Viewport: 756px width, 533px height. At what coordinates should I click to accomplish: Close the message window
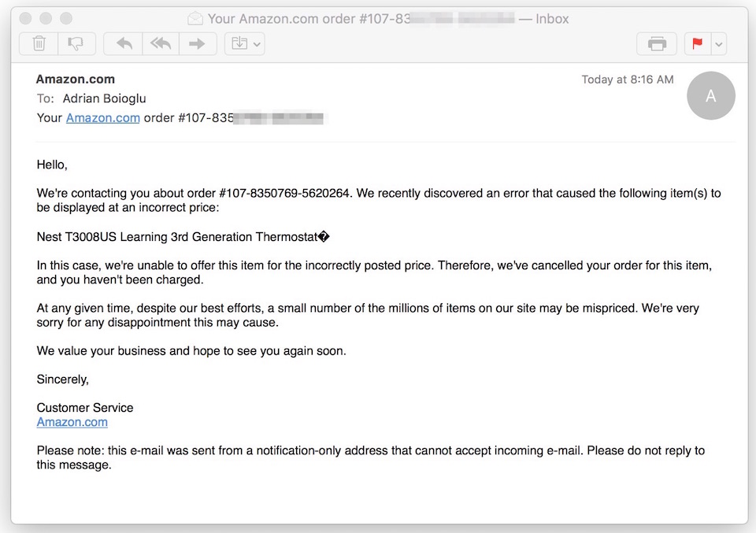(x=25, y=18)
